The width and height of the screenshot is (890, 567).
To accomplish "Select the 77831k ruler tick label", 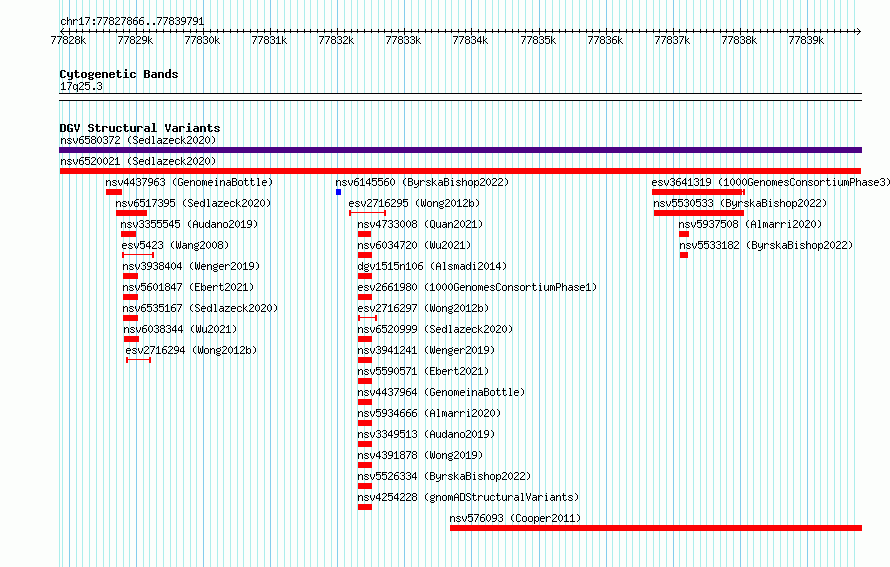I will click(x=269, y=40).
